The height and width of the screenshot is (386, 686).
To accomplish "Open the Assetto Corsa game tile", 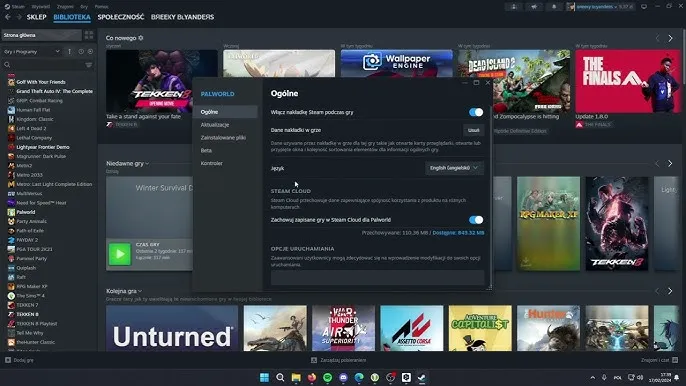I will 412,328.
